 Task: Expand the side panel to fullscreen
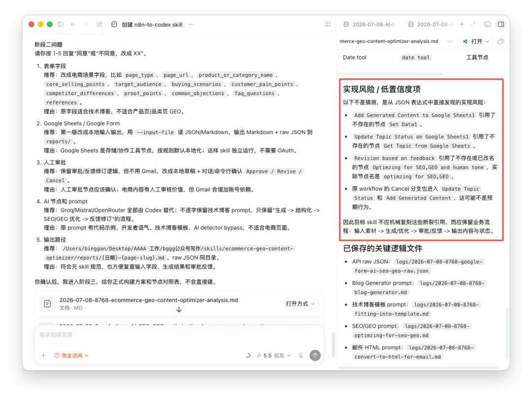tap(473, 24)
